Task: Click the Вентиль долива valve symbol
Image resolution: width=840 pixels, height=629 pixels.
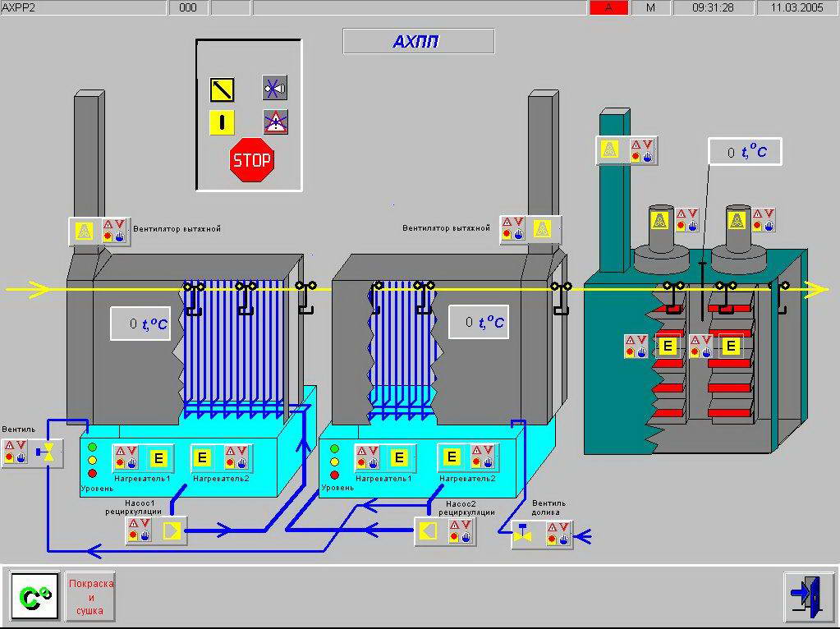Action: tap(523, 535)
